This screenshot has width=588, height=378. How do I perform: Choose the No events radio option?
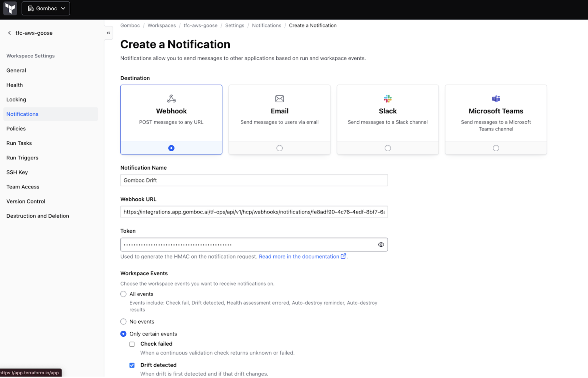point(123,322)
